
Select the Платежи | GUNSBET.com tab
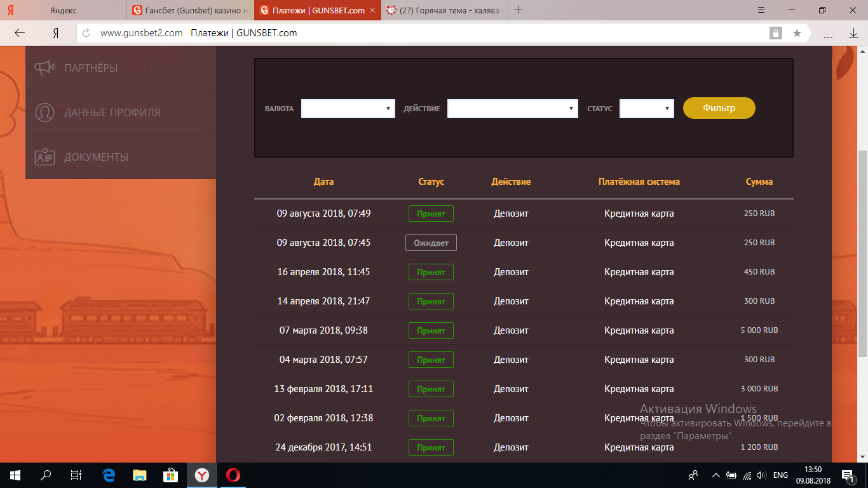(318, 10)
